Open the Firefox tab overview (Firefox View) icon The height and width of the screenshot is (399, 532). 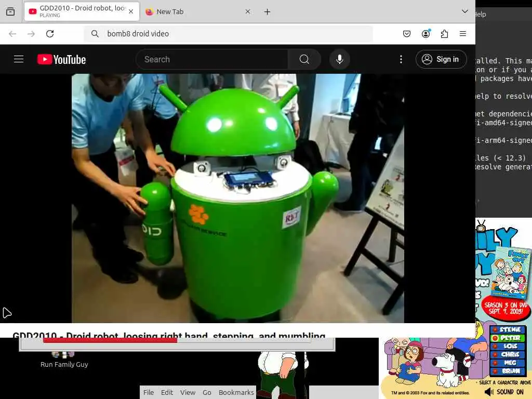coord(10,11)
